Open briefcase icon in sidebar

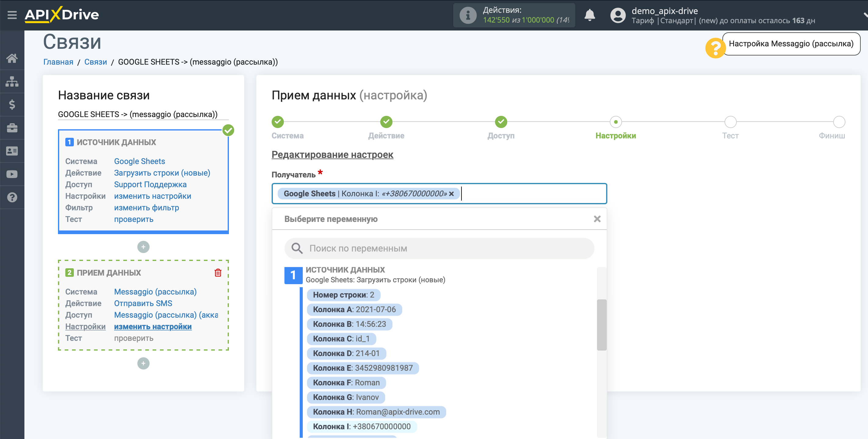pos(12,128)
